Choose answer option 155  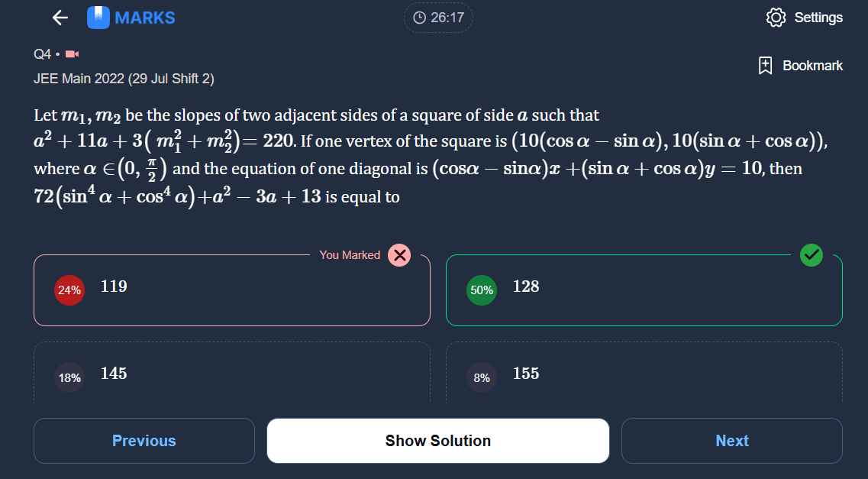(x=644, y=372)
